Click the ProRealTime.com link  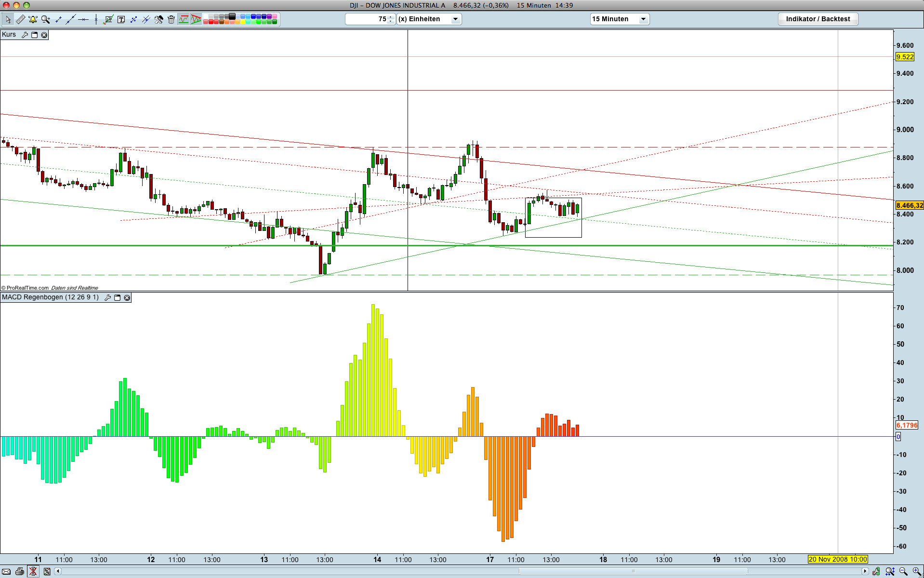[x=27, y=288]
